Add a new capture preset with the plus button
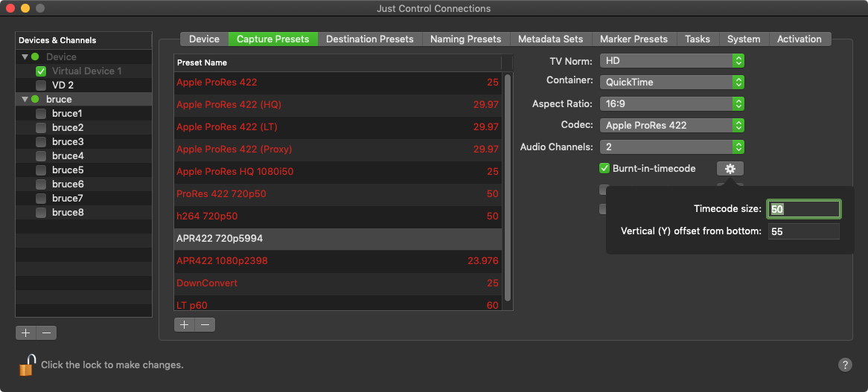 (185, 324)
